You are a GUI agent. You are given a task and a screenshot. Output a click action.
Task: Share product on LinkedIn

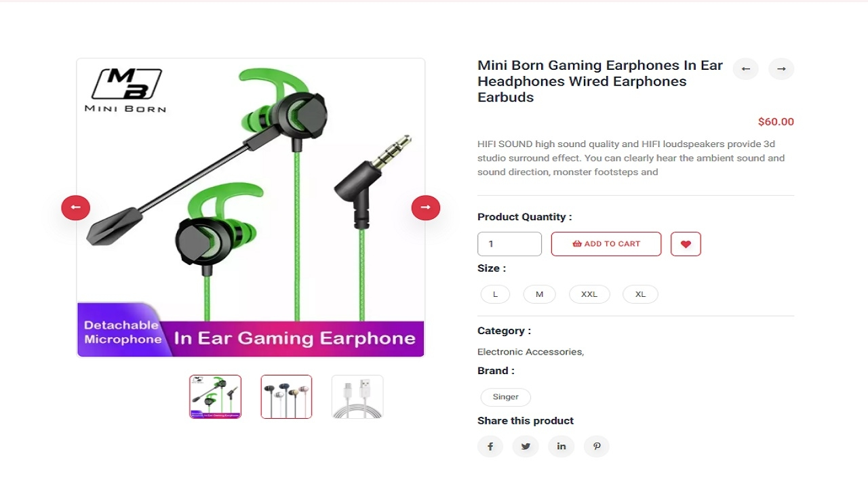click(x=561, y=446)
